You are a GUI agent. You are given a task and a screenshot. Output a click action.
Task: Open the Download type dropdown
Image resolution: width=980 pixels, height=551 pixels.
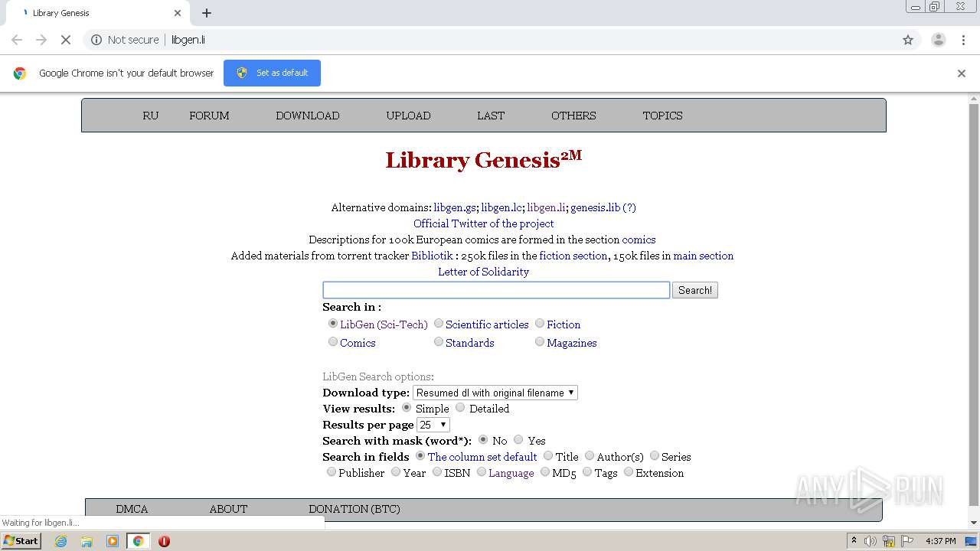pyautogui.click(x=495, y=393)
